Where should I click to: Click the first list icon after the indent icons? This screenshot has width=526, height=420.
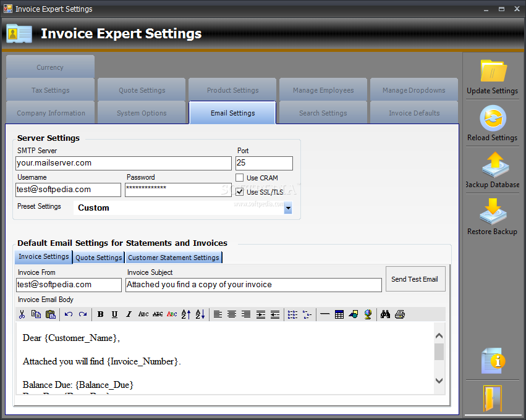click(x=292, y=314)
